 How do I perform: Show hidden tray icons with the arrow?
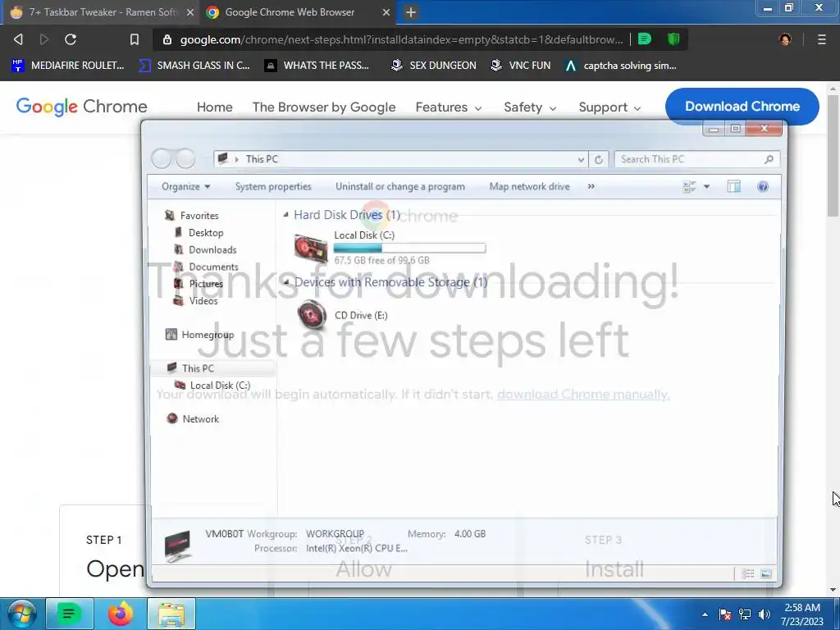[x=705, y=614]
